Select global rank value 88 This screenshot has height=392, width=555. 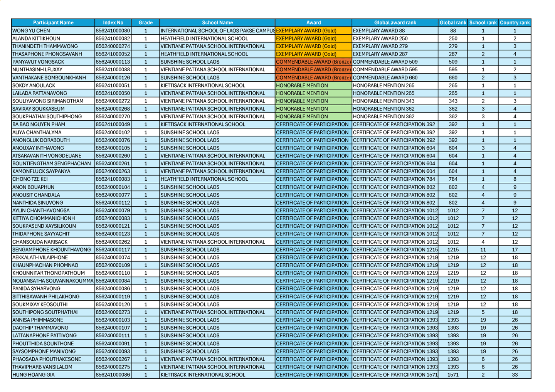tap(453, 31)
